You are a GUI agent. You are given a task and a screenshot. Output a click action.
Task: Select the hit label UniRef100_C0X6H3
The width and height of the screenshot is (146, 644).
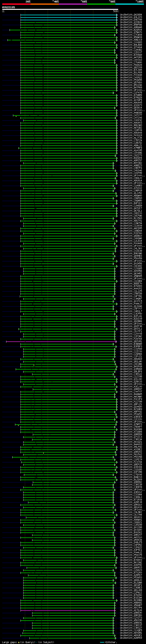coord(131,42)
